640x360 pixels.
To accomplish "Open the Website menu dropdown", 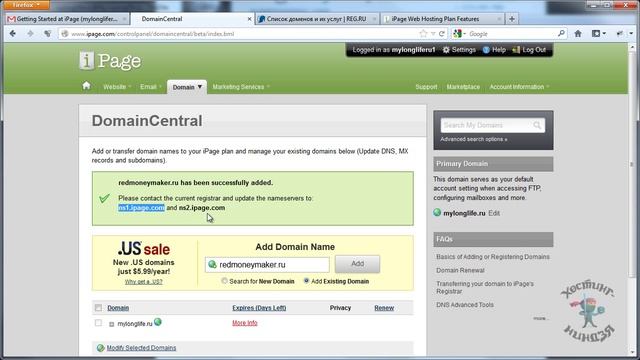I will (x=117, y=87).
